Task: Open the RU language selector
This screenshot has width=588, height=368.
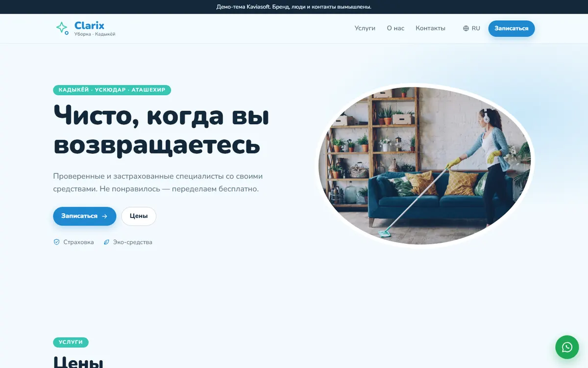Action: coord(471,28)
